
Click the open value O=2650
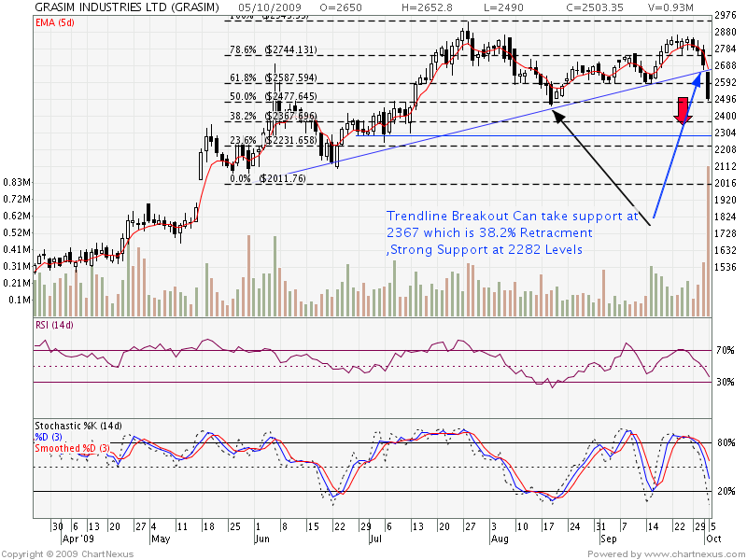point(341,7)
